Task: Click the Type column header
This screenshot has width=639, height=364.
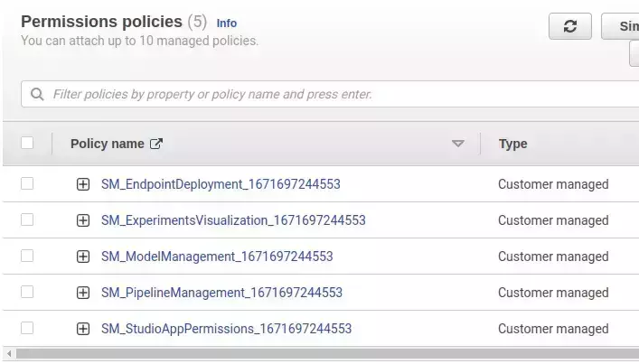Action: tap(512, 144)
